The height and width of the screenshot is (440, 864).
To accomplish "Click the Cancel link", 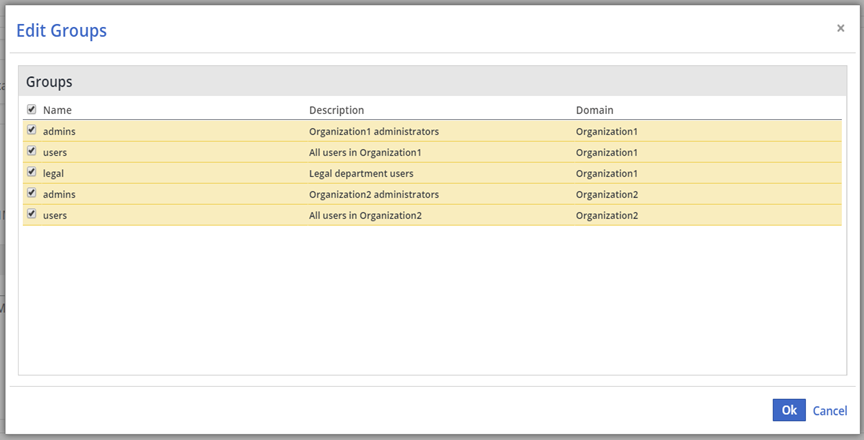I will (830, 411).
